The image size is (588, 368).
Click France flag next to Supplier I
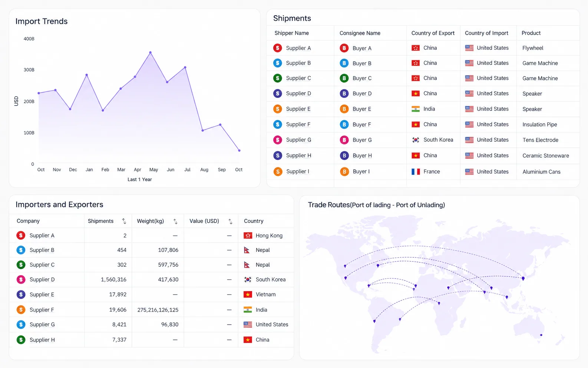(x=416, y=172)
